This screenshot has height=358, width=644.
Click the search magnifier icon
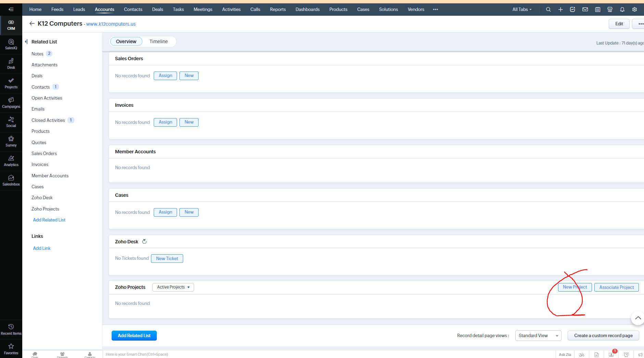pyautogui.click(x=548, y=10)
